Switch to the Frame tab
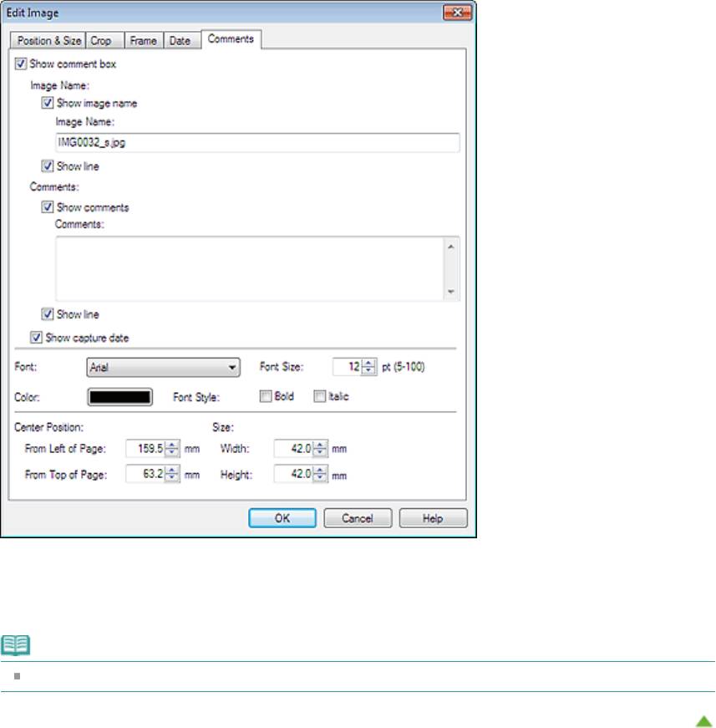Screen dimensions: 716x728 tap(143, 40)
